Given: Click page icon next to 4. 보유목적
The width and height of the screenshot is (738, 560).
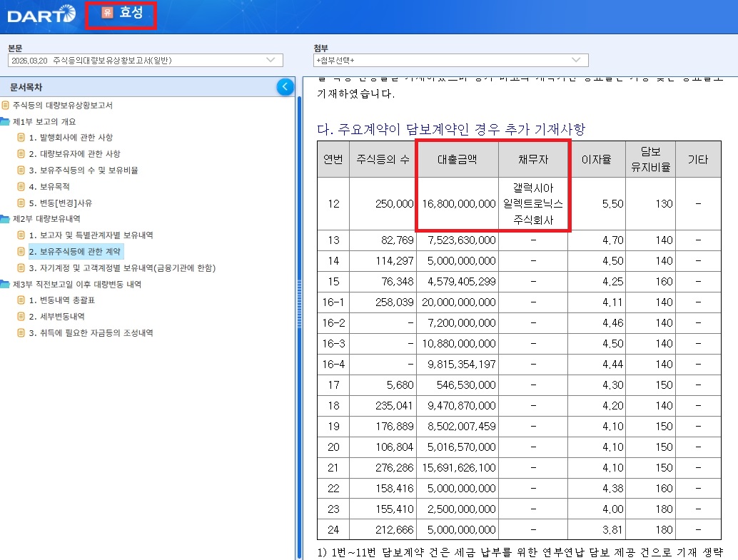Looking at the screenshot, I should click(21, 186).
